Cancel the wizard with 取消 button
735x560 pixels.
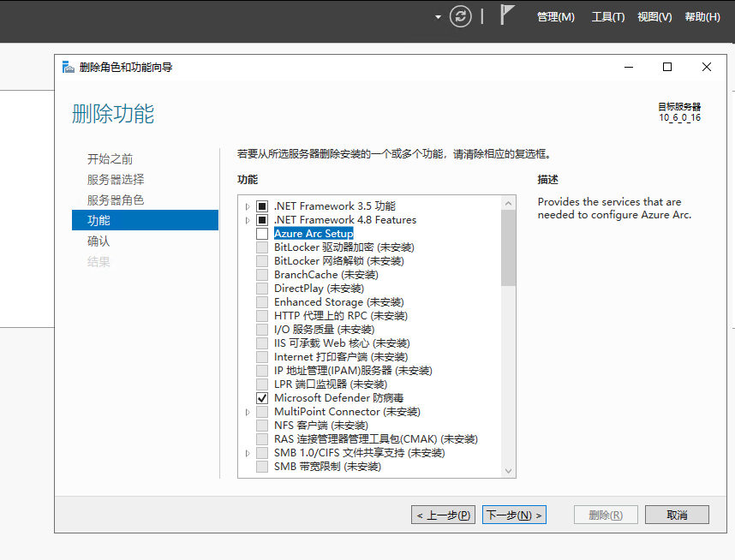677,515
